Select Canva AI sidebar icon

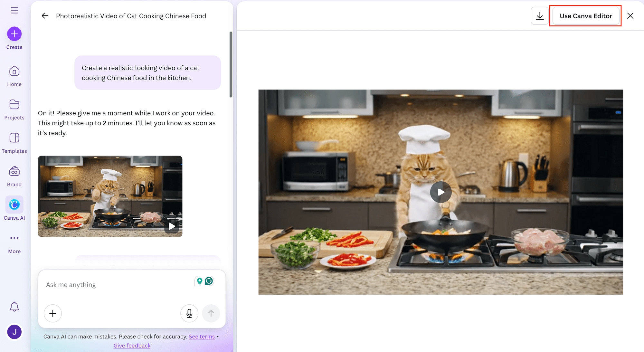[x=14, y=205]
